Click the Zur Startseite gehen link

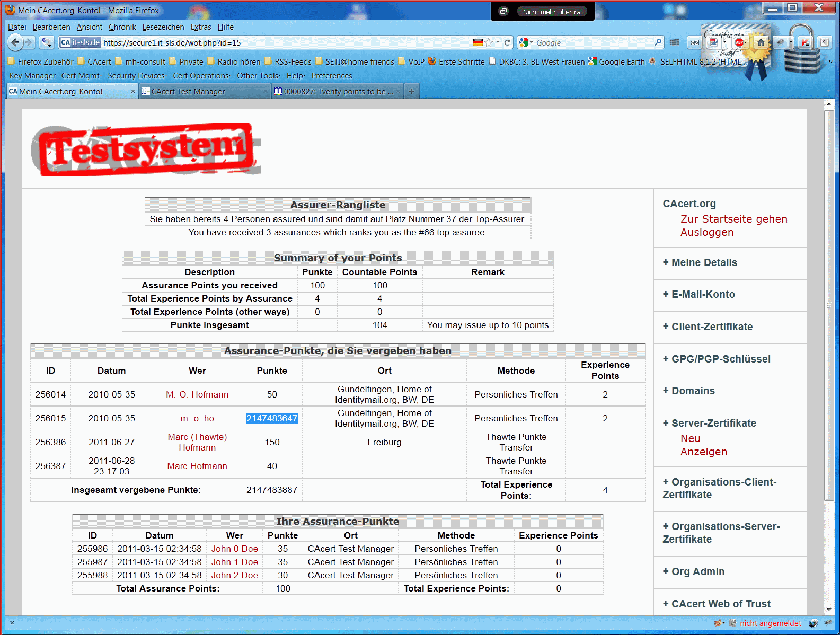tap(733, 219)
